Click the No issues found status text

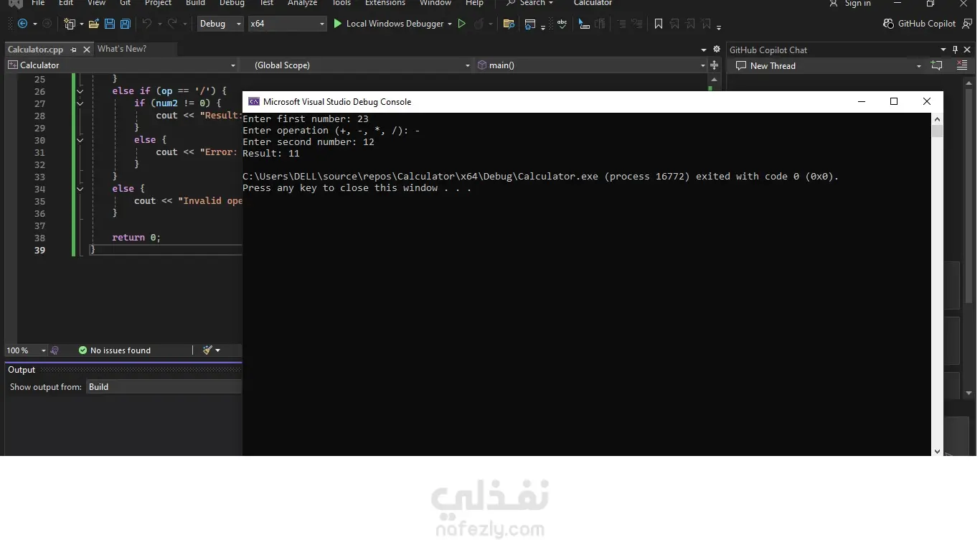point(121,350)
